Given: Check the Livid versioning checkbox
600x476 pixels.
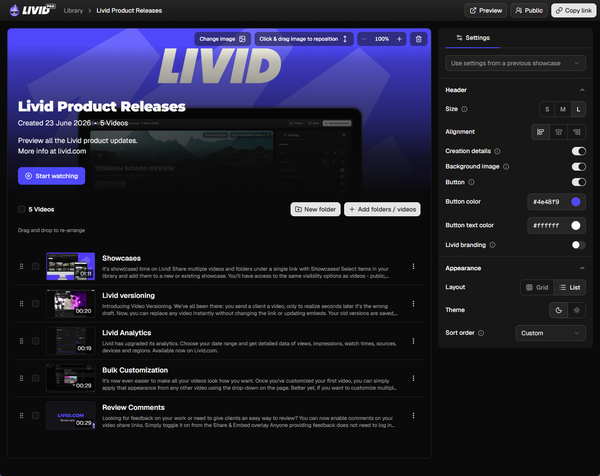Looking at the screenshot, I should pyautogui.click(x=36, y=303).
